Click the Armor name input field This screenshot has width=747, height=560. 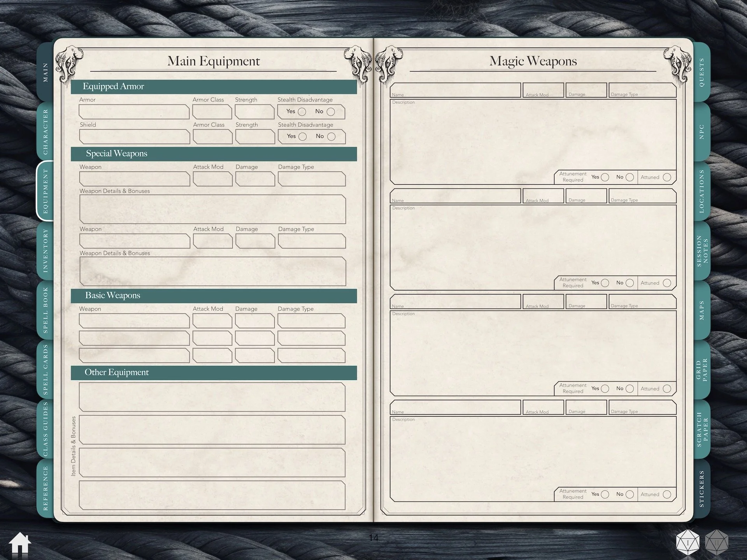134,112
